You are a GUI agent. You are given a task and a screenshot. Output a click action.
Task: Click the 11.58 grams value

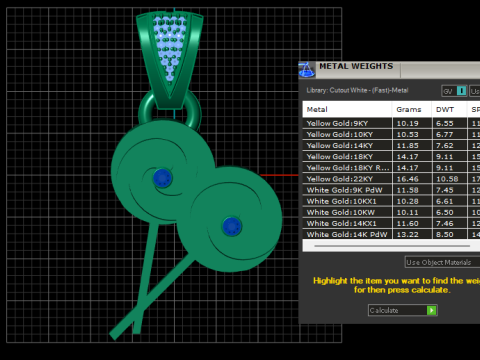[407, 190]
